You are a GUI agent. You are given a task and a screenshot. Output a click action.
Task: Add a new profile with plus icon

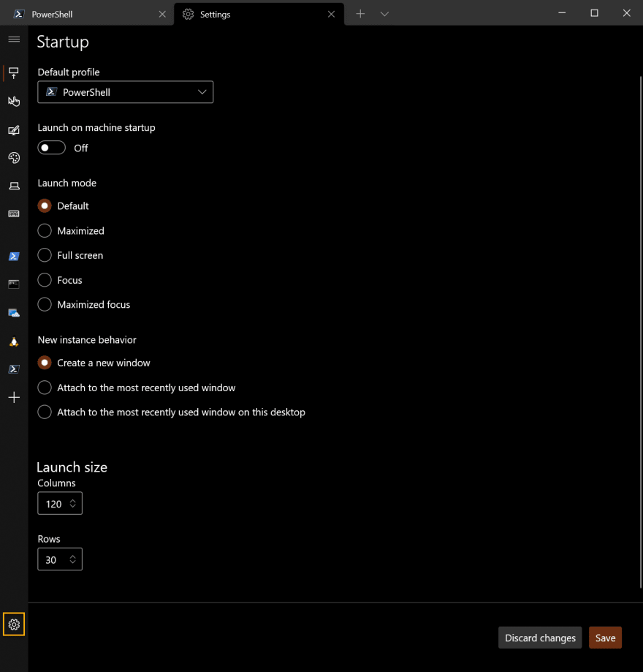click(x=14, y=397)
